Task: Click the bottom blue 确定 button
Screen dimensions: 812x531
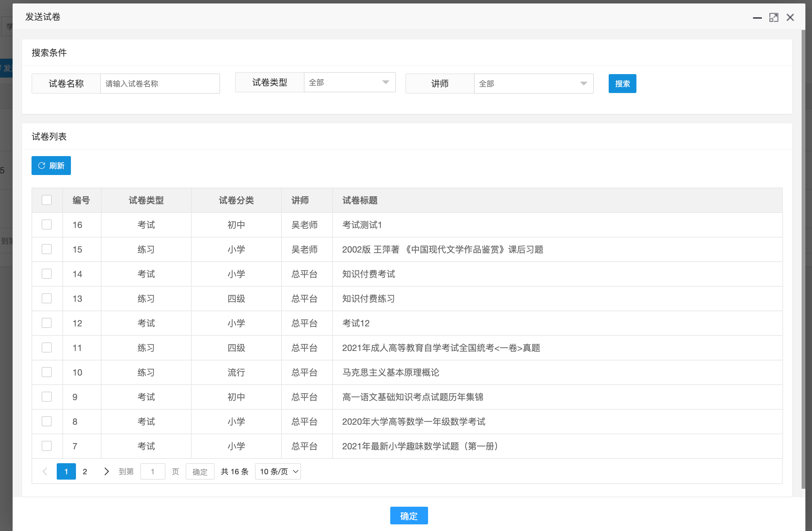Action: [409, 516]
